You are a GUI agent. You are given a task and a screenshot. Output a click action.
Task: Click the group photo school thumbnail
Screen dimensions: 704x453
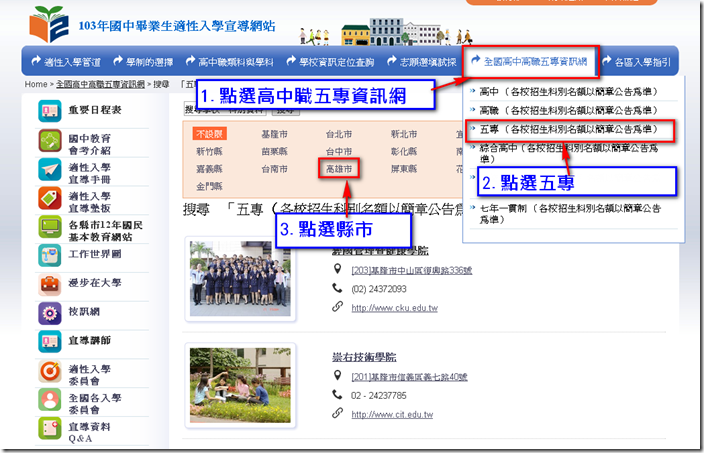tap(240, 279)
